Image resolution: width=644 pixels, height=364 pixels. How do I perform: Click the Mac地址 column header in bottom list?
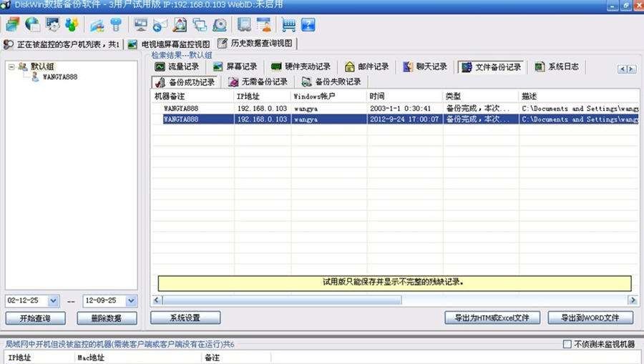pos(138,358)
